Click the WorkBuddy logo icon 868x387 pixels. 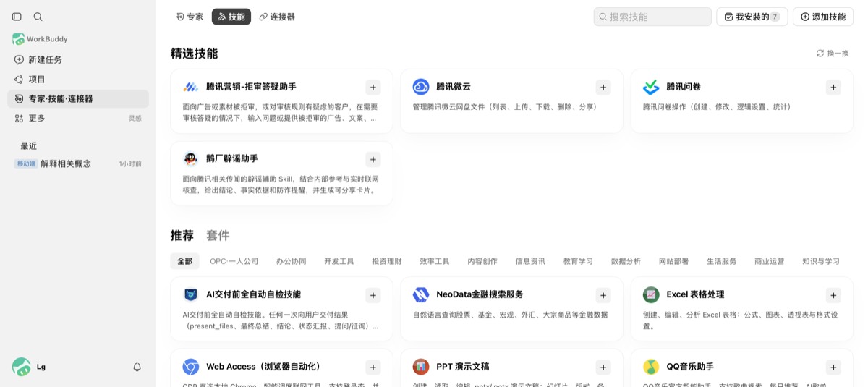pos(18,39)
